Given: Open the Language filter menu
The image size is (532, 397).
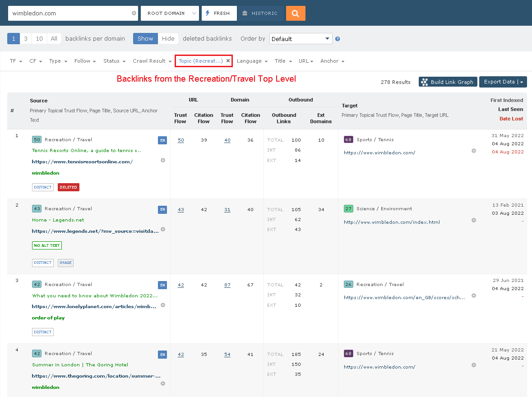Looking at the screenshot, I should (x=253, y=61).
